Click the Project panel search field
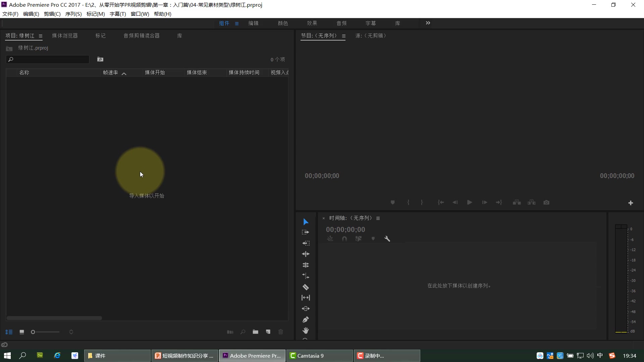The width and height of the screenshot is (644, 362). tap(48, 59)
